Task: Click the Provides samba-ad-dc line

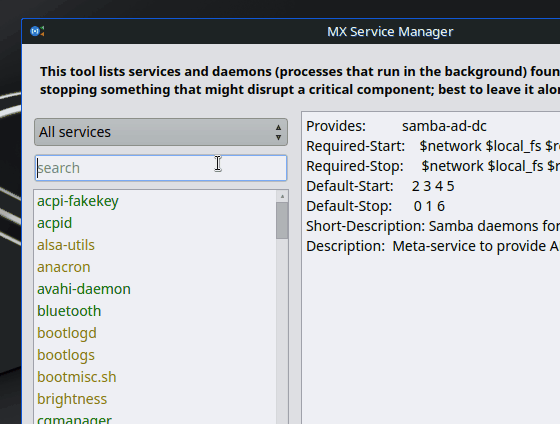Action: (x=396, y=126)
